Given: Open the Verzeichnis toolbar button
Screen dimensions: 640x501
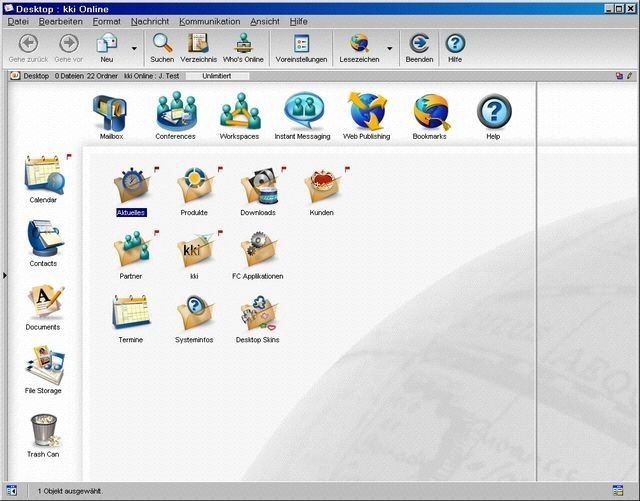Looking at the screenshot, I should point(198,48).
